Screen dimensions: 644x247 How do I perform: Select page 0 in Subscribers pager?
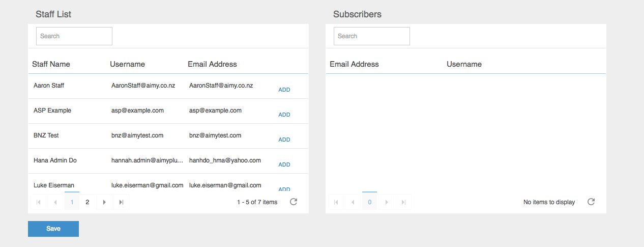pos(370,202)
